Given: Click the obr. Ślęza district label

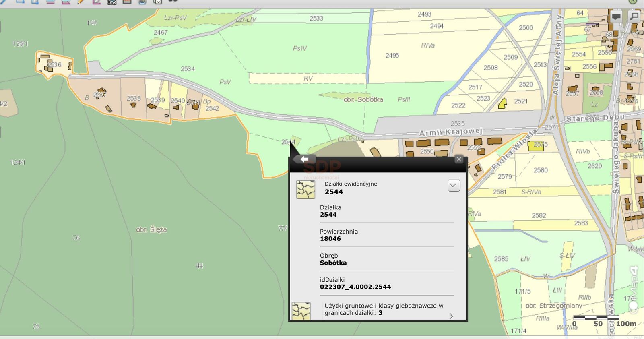Looking at the screenshot, I should (151, 229).
